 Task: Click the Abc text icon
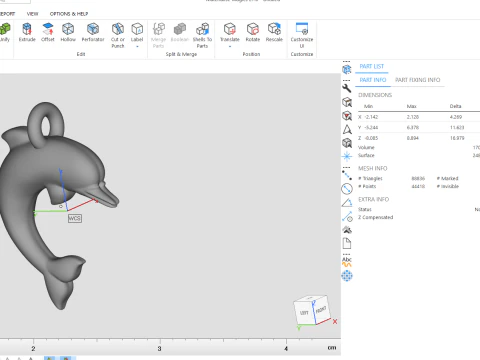(x=347, y=261)
